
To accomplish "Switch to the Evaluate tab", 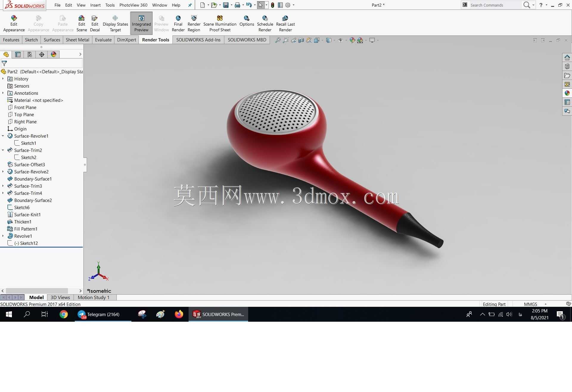I will pos(103,40).
